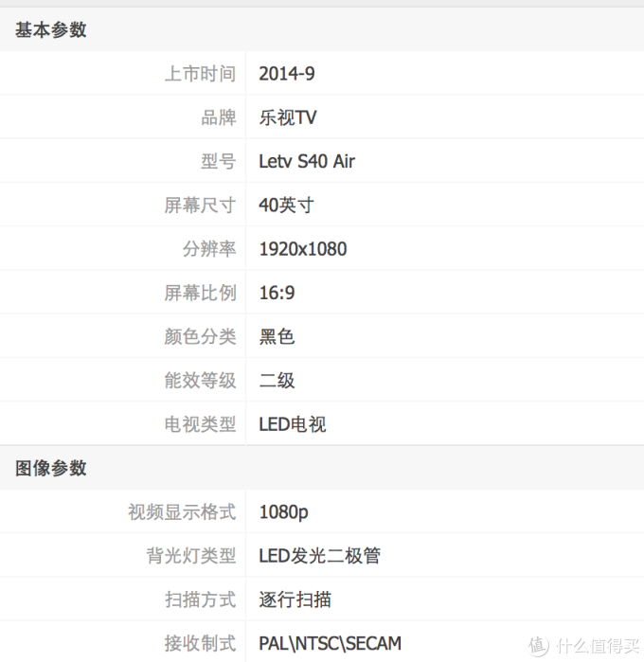644x662 pixels.
Task: Click the color value 黑色
Action: tap(277, 336)
